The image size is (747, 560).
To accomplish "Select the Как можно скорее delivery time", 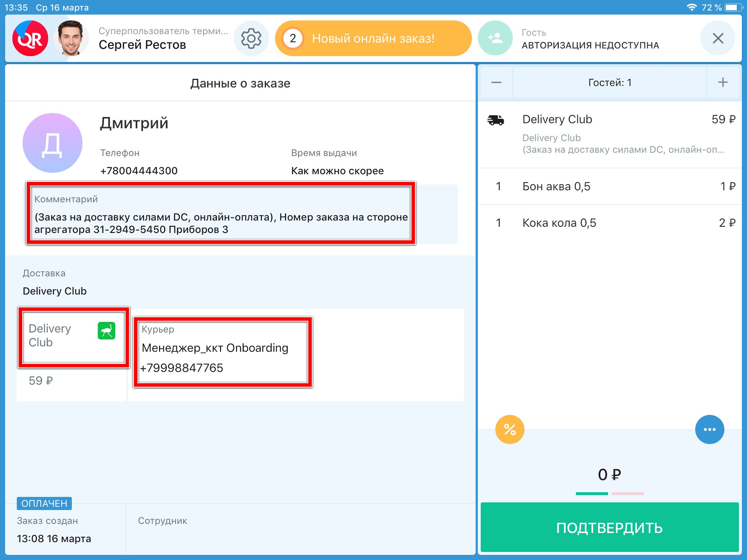I will (337, 171).
